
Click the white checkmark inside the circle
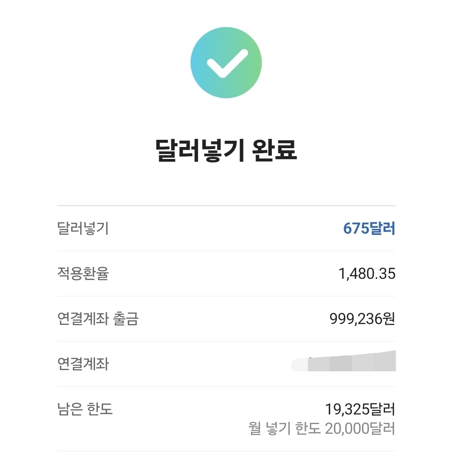coord(227,64)
